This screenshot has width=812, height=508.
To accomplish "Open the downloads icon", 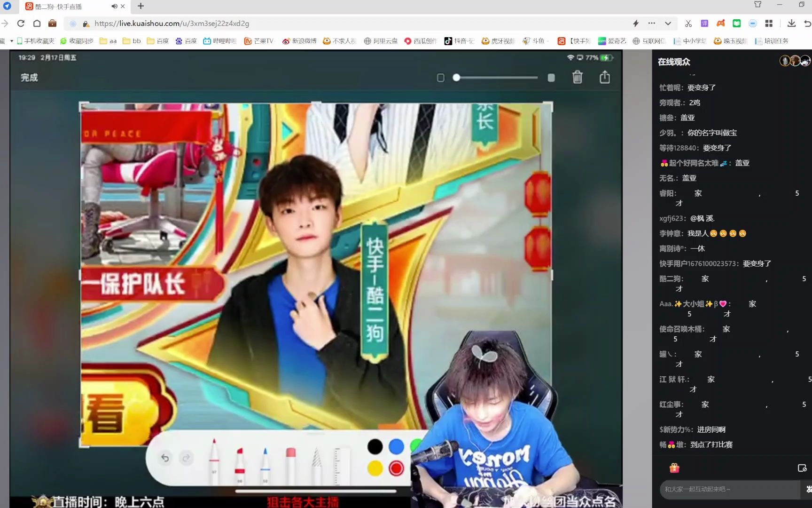I will click(x=791, y=24).
